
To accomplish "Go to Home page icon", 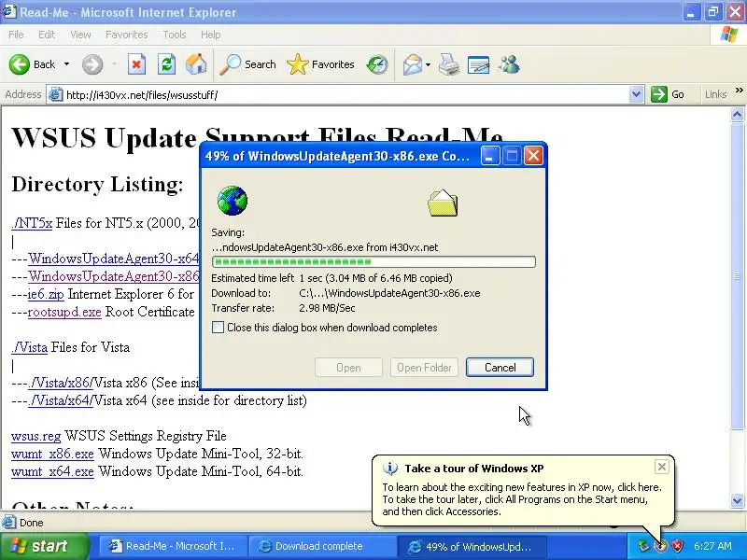I will click(196, 64).
